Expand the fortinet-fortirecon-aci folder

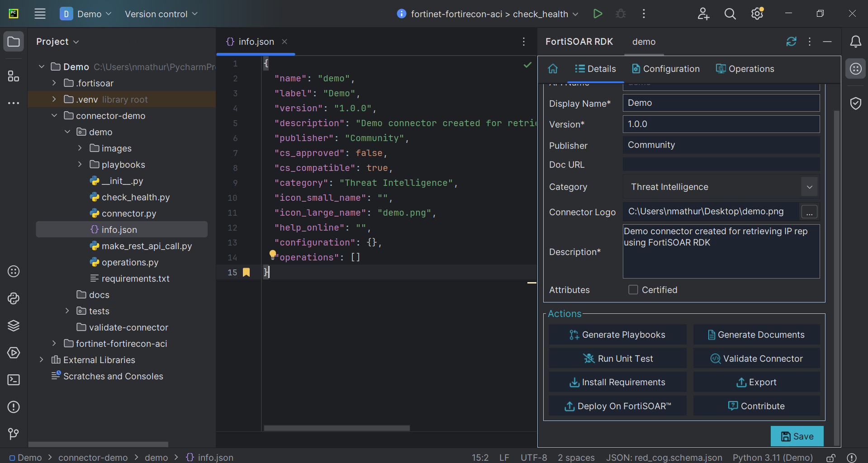pyautogui.click(x=54, y=344)
